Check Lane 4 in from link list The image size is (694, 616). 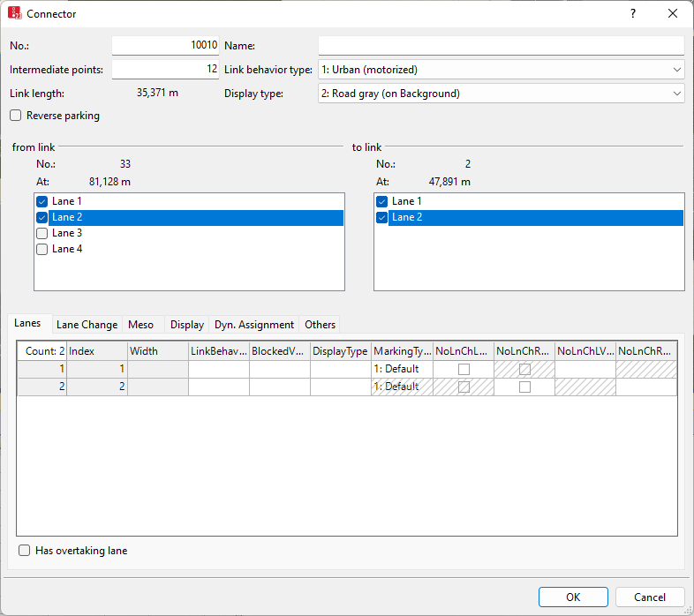[42, 249]
